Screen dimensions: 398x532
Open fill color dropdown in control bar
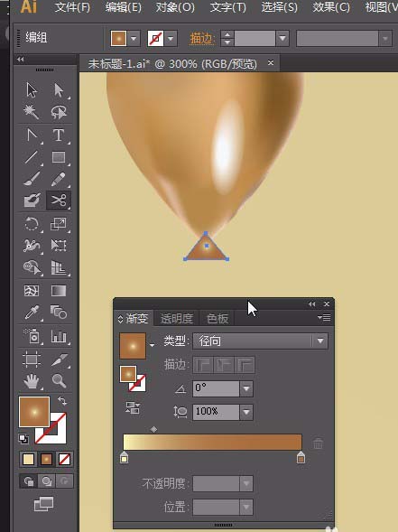[x=134, y=38]
